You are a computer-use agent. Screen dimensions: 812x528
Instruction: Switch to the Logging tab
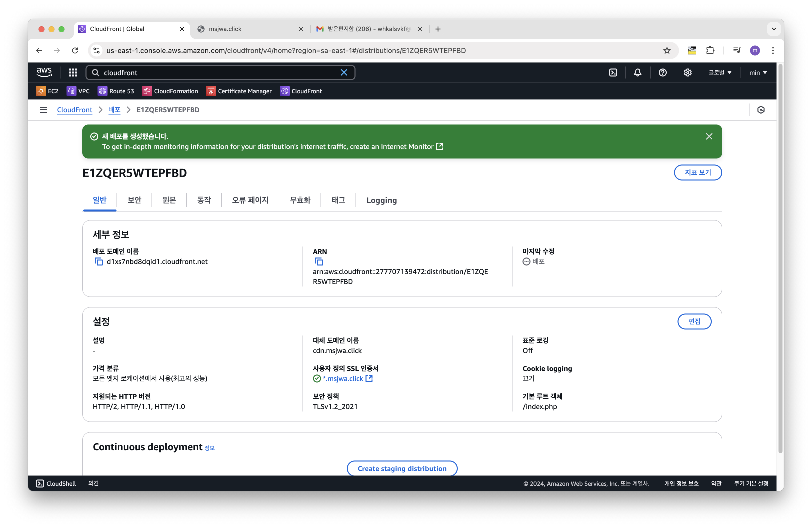381,200
